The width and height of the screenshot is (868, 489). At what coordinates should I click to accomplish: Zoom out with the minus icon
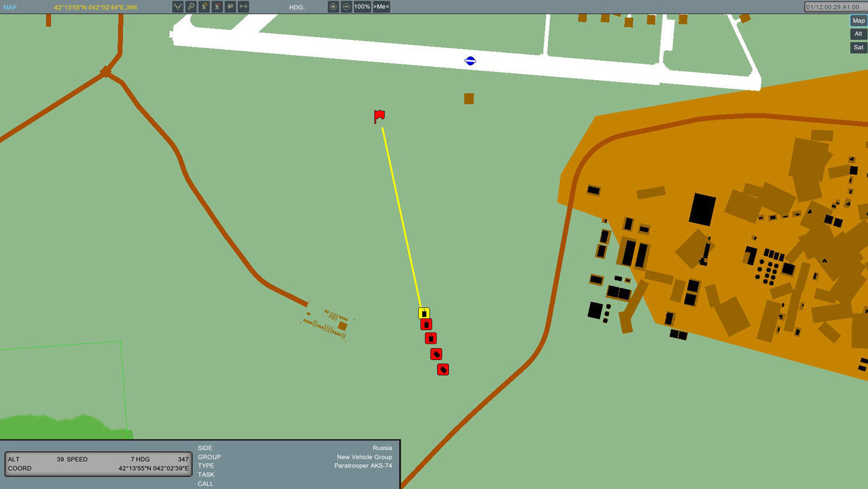(347, 7)
